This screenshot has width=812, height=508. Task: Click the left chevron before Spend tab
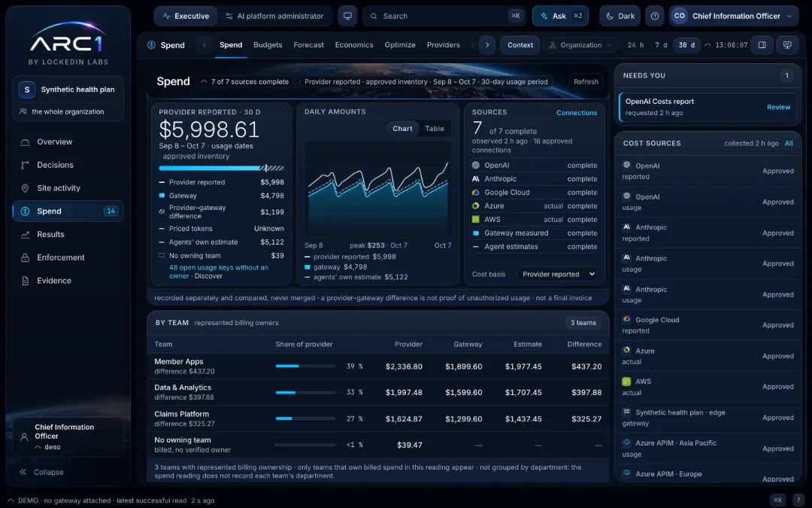(x=205, y=45)
